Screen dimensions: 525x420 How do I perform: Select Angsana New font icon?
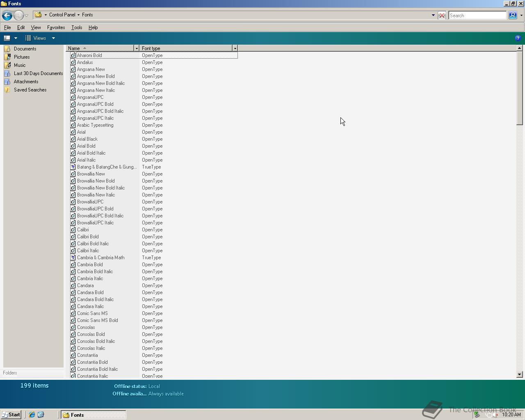click(73, 69)
